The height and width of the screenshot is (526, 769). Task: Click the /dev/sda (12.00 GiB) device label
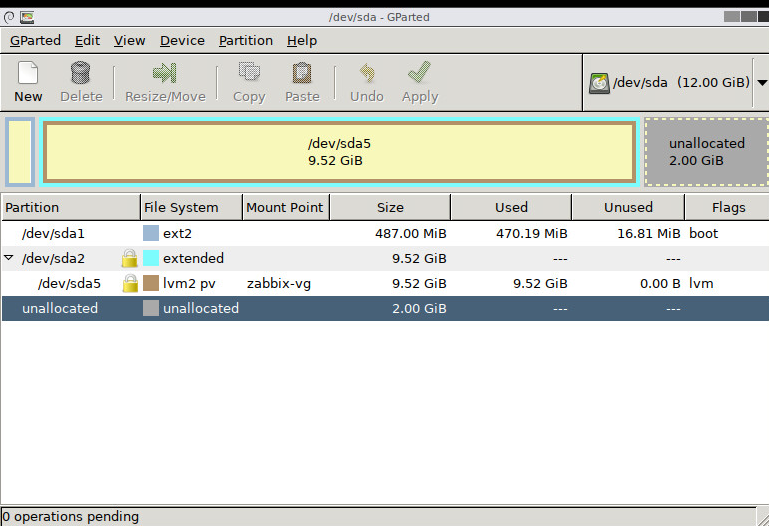pos(681,82)
